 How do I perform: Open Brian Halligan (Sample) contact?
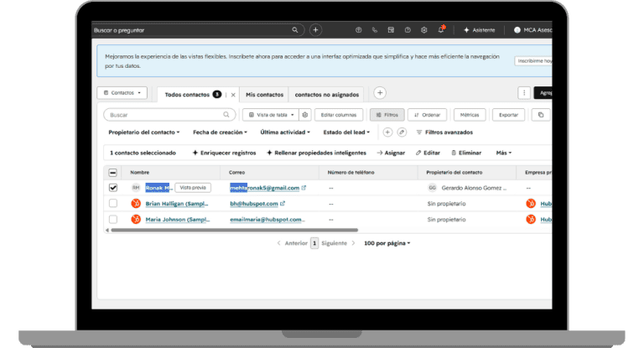tap(177, 204)
